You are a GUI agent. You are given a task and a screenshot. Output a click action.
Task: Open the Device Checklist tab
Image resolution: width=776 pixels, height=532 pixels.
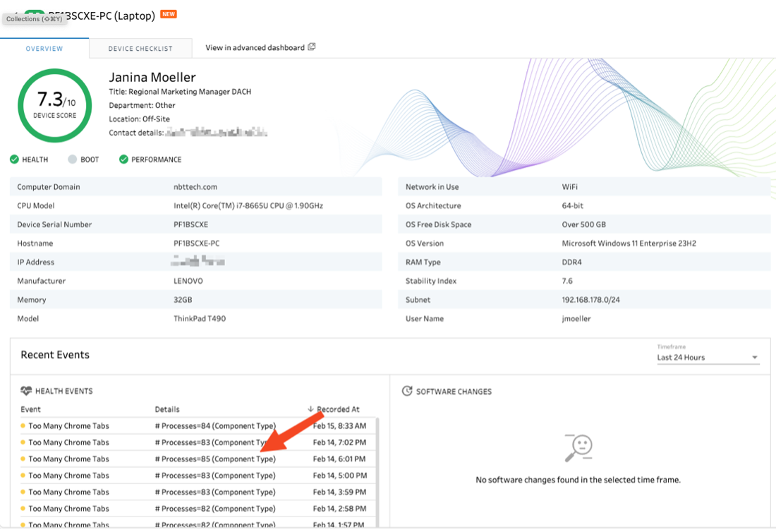coord(140,49)
